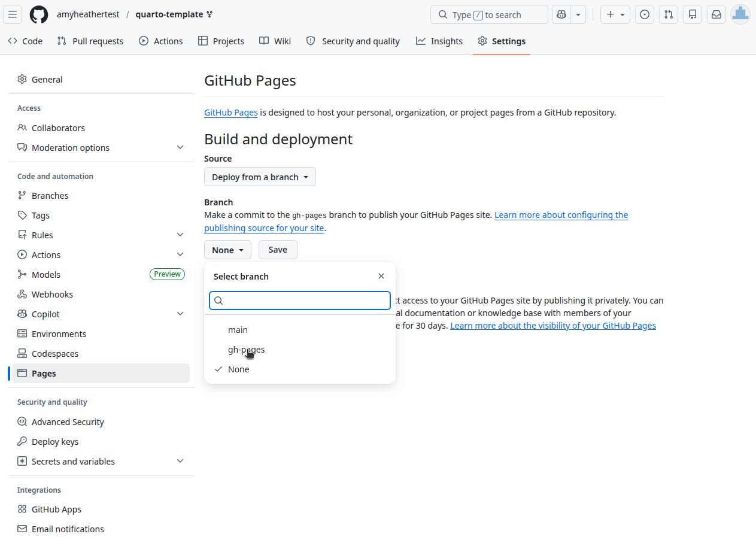Open Advanced Security settings
Image resolution: width=756 pixels, height=543 pixels.
point(101,421)
